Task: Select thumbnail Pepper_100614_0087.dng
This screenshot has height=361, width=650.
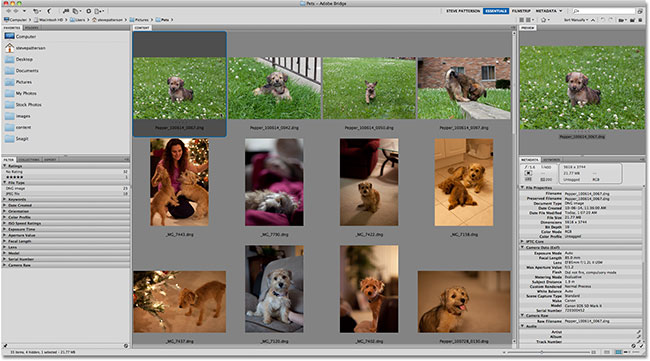Action: pos(464,88)
